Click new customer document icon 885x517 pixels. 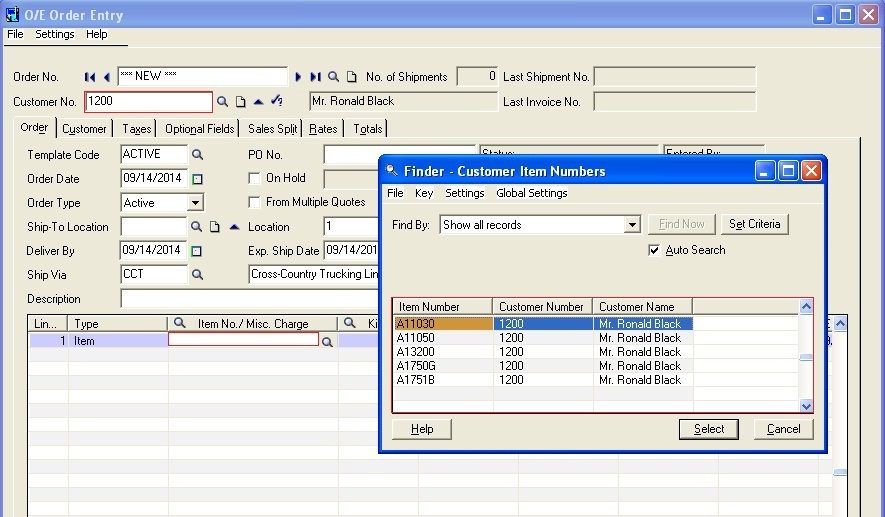pos(240,102)
